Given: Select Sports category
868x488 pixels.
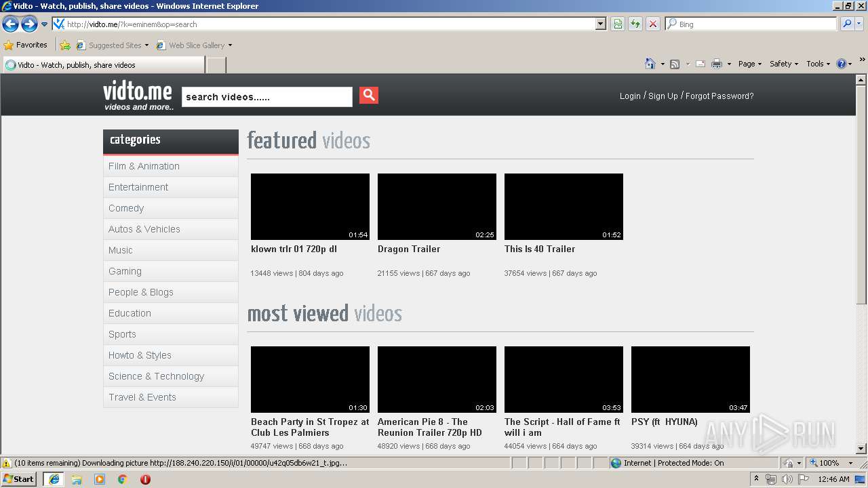Looking at the screenshot, I should [x=171, y=334].
